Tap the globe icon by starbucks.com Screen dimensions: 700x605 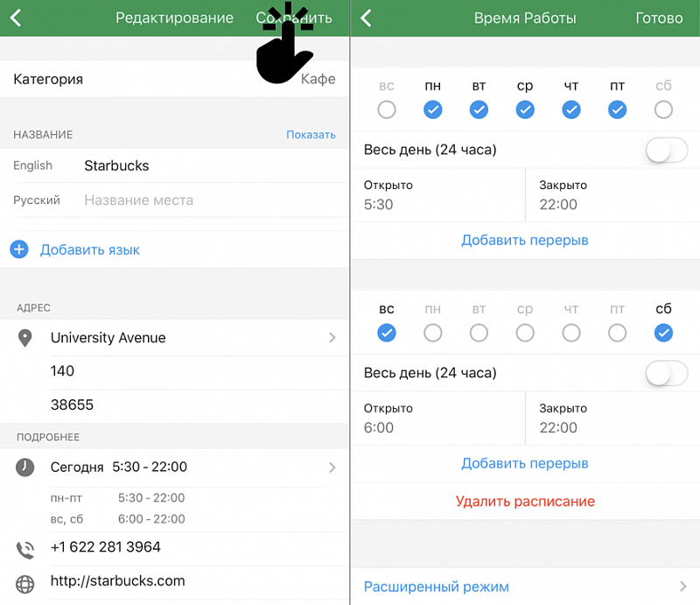coord(25,584)
